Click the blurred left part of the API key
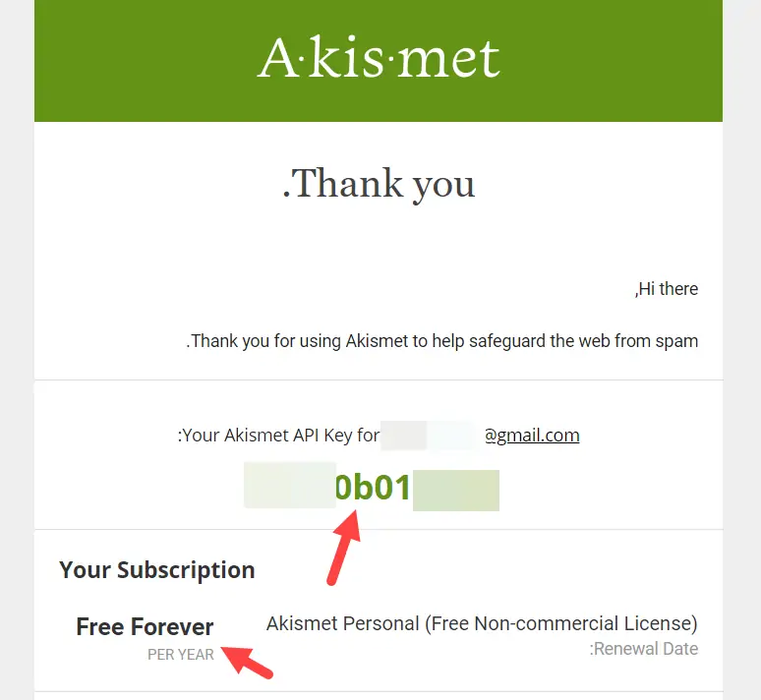Screen dimensions: 761x700 coord(289,488)
